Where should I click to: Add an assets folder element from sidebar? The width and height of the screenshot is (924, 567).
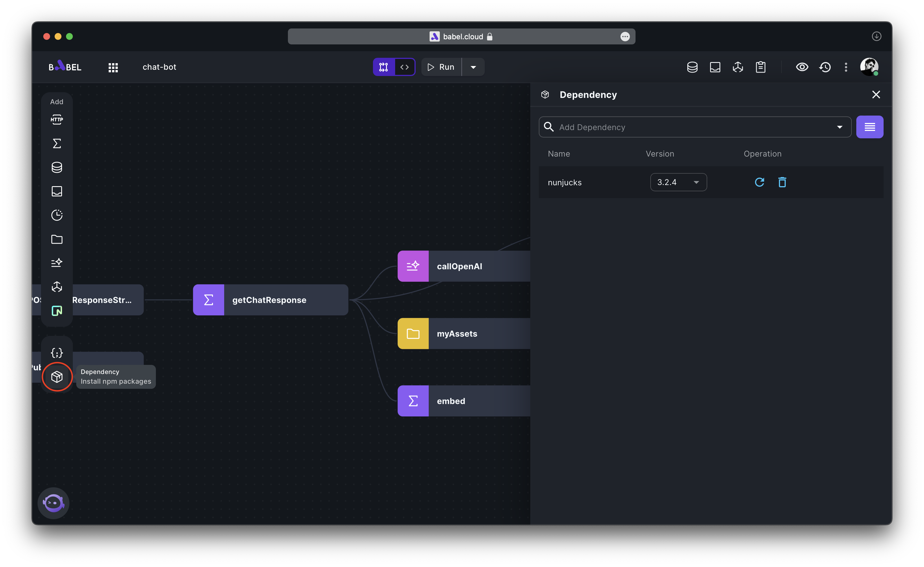point(57,239)
